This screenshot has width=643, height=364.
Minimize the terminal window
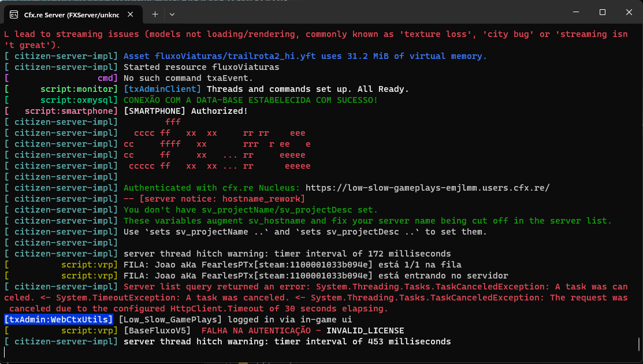576,12
